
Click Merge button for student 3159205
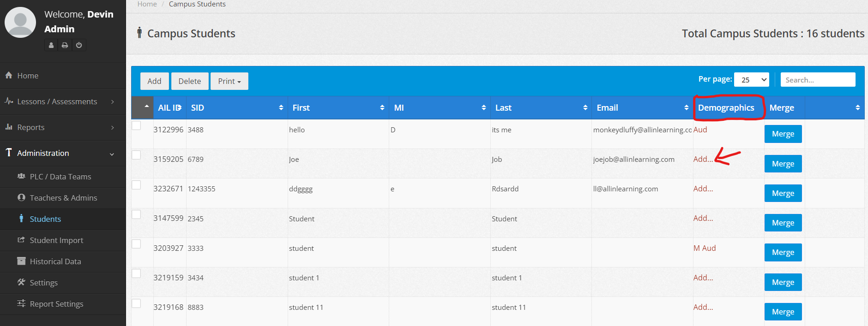783,164
